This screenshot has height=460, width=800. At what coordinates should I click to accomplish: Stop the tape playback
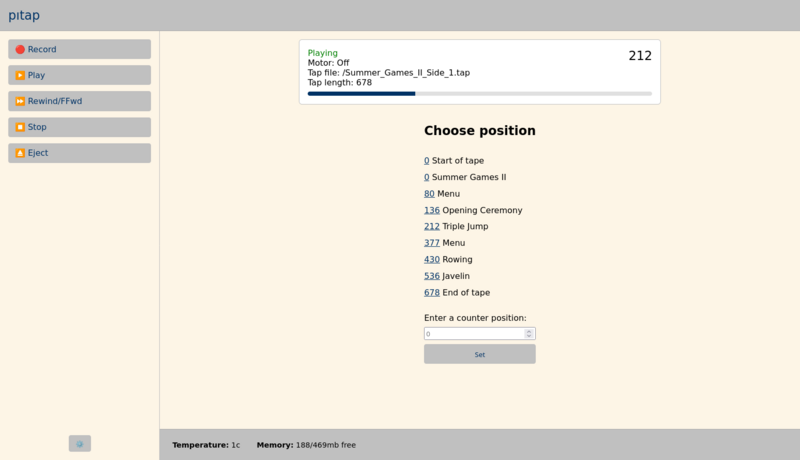pos(80,127)
